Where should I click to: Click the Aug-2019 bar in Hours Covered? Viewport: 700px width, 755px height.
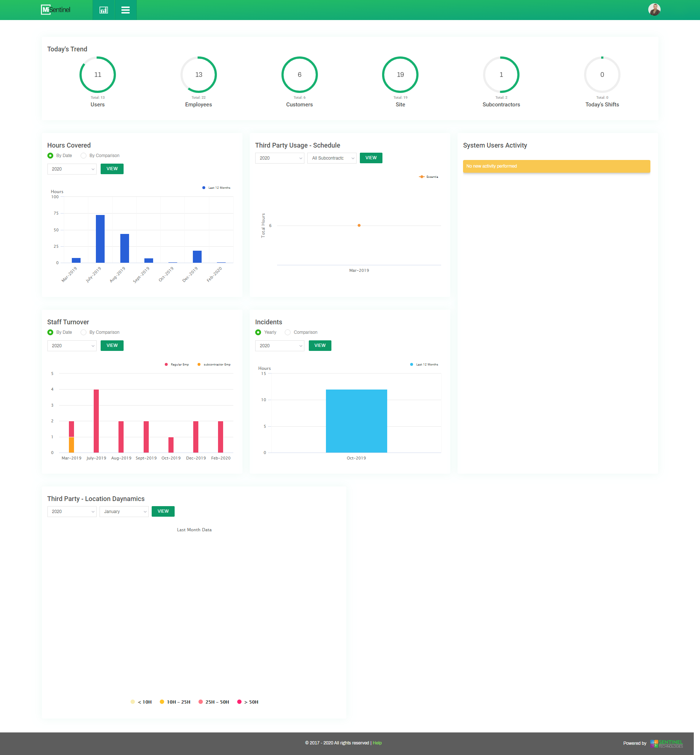tap(125, 249)
